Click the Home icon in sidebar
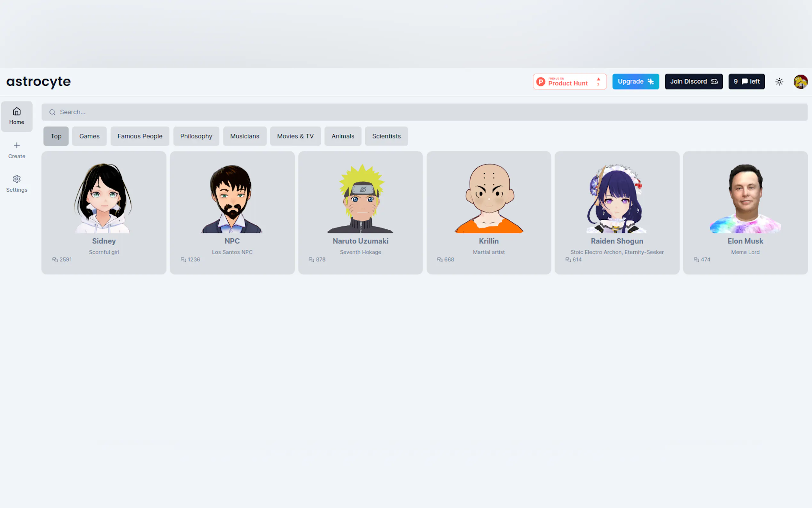The image size is (812, 508). click(x=16, y=112)
